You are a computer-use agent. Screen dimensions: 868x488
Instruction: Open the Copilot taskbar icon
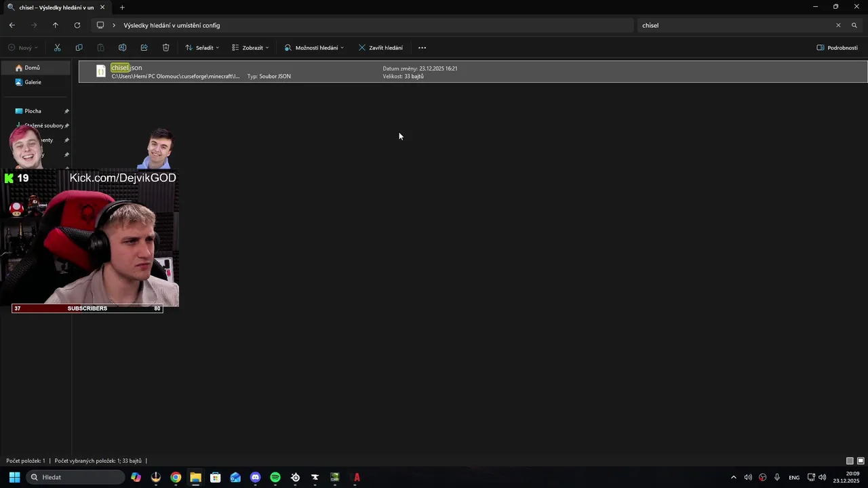pos(136,477)
